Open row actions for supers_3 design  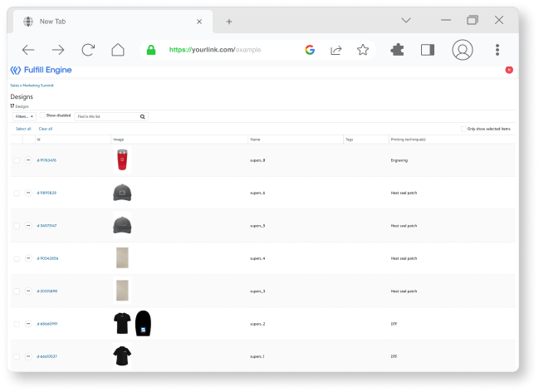point(28,291)
